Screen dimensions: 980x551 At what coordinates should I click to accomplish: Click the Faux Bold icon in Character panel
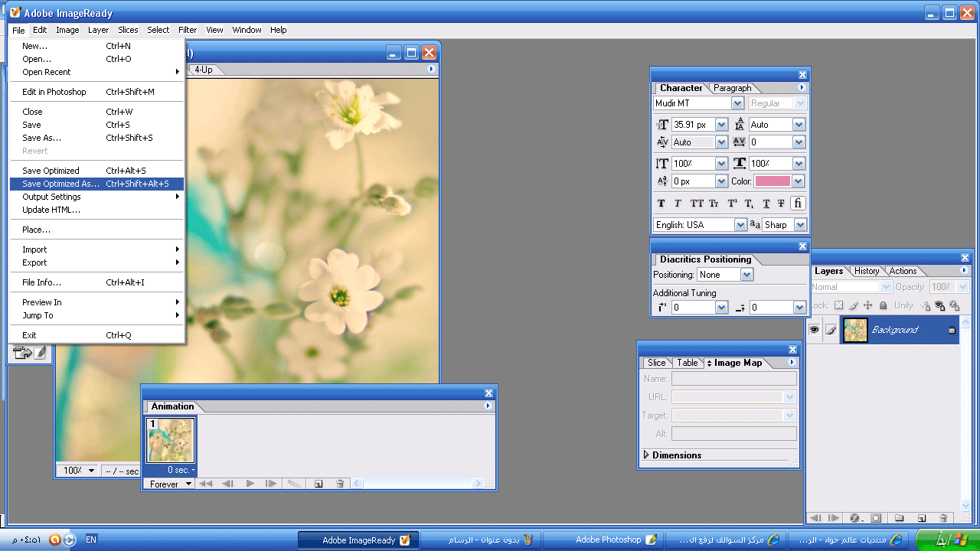[x=661, y=204]
